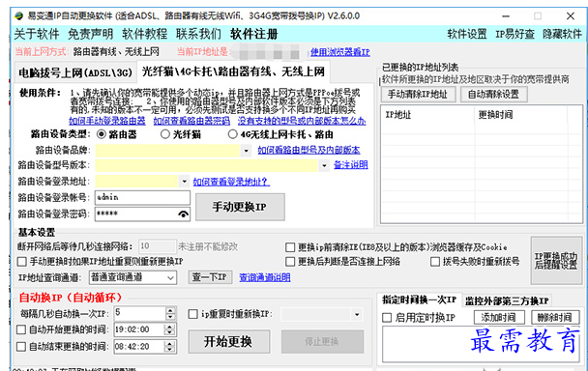The height and width of the screenshot is (371, 588).
Task: Open 没有支持的型号或内部版本怎么办 link
Action: [302, 121]
